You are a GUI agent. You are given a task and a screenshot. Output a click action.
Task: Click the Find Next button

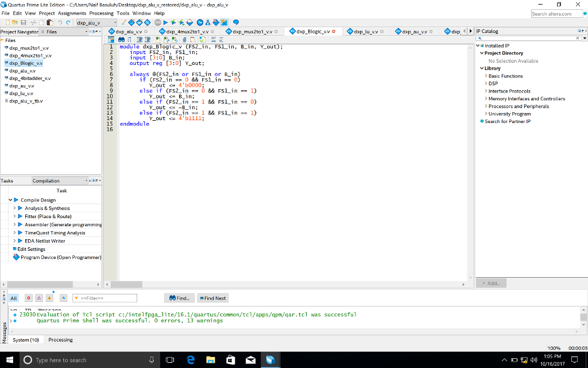click(212, 298)
